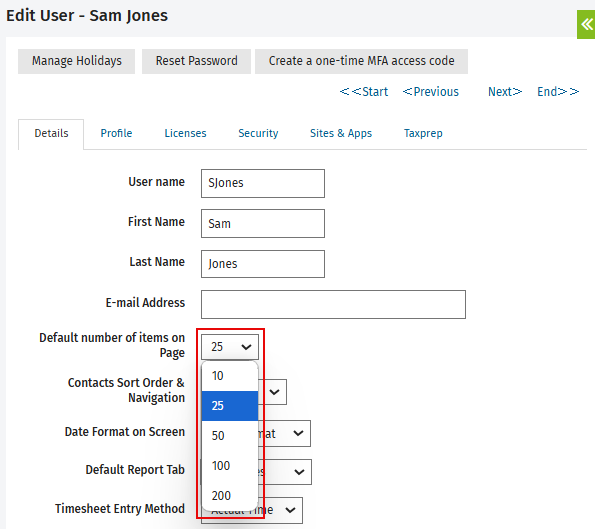Screen dimensions: 595x529
Task: Open the Taxprep tab
Action: 423,134
